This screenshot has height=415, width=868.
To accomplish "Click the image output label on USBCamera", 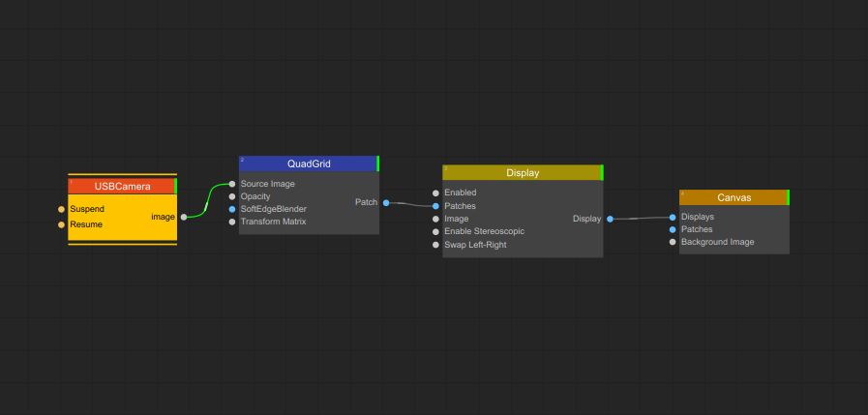I will pyautogui.click(x=163, y=217).
